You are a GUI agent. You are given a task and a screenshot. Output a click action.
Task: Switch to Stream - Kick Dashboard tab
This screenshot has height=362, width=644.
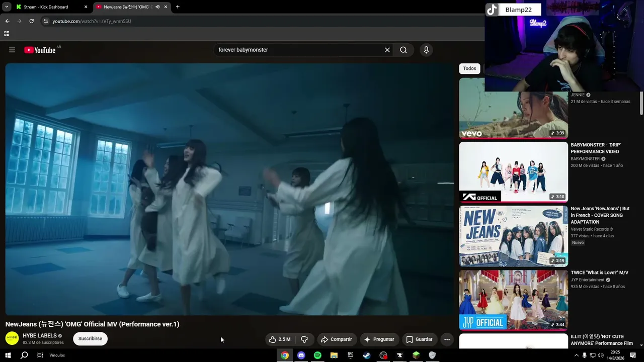click(x=52, y=7)
